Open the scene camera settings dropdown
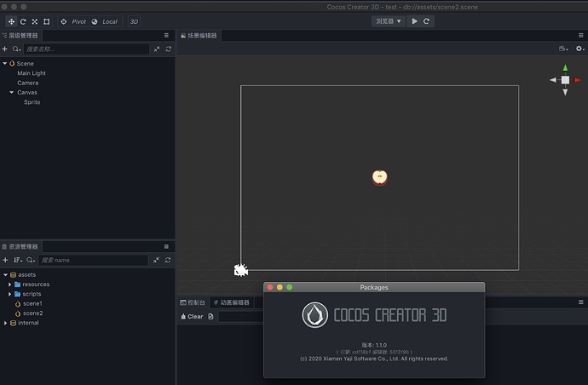This screenshot has width=588, height=385. pos(563,49)
